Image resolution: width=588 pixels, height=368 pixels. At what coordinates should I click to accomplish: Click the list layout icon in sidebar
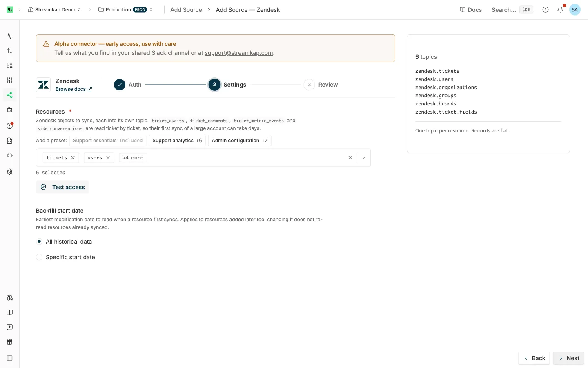click(10, 65)
